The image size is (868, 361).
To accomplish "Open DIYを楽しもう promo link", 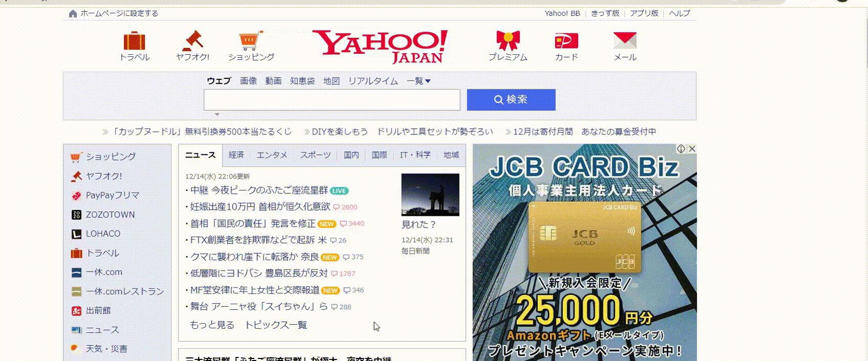I will (x=402, y=132).
